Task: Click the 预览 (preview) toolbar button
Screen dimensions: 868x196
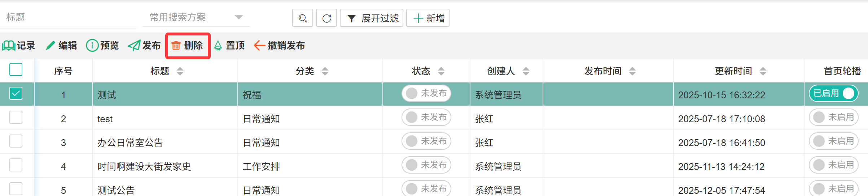Action: point(102,46)
